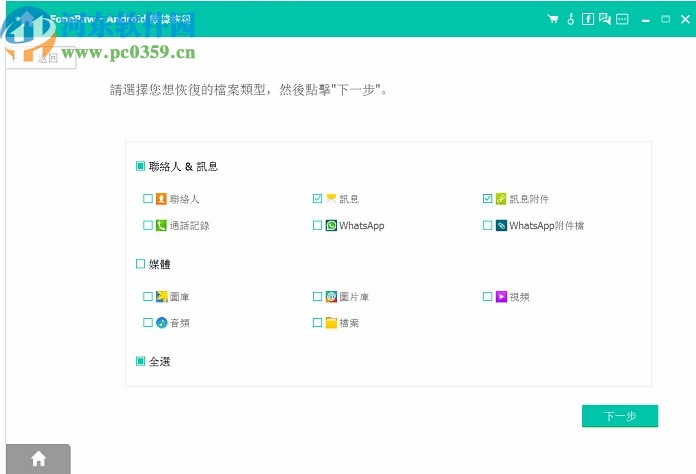Check the 音頻 checkbox
The image size is (696, 474).
tap(148, 323)
